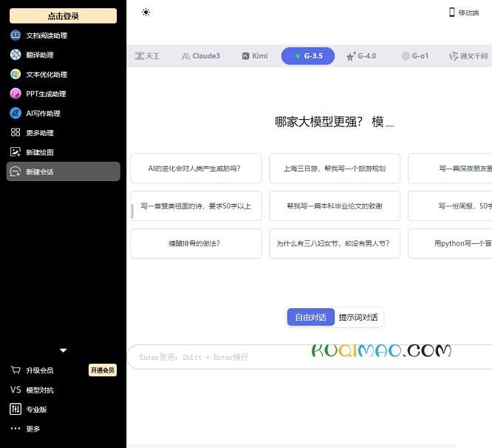Click the 移动端 phone icon
This screenshot has height=448, width=492.
pyautogui.click(x=452, y=13)
